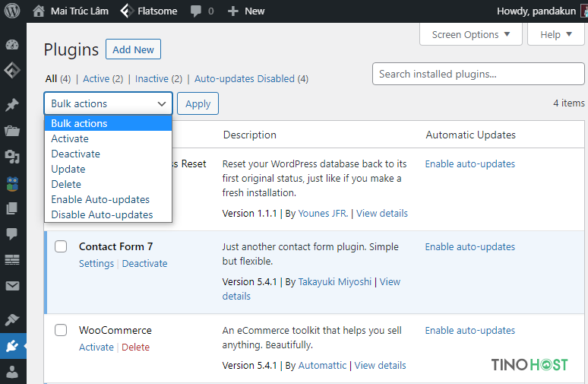Open Posts via pushpin sidebar icon
This screenshot has width=588, height=384.
pos(12,105)
